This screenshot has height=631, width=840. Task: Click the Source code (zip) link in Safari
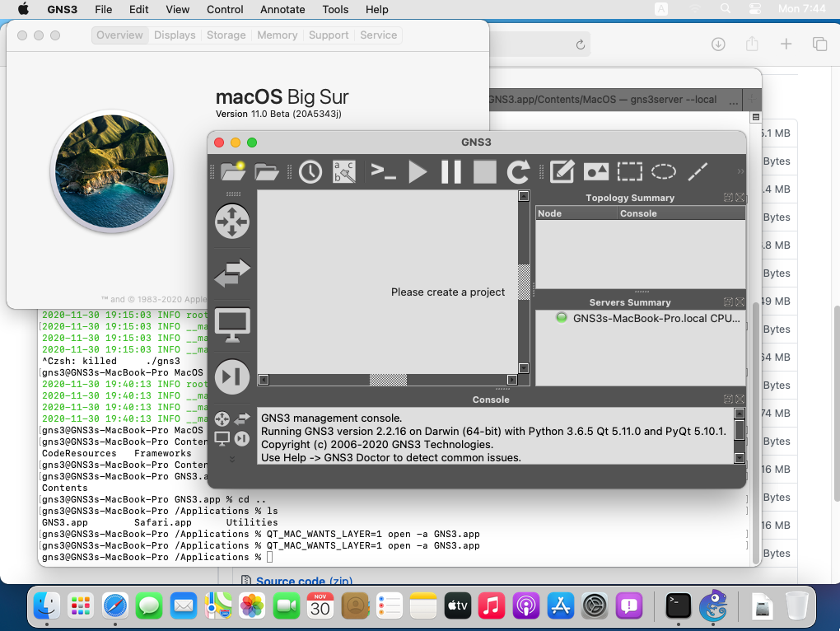coord(304,581)
